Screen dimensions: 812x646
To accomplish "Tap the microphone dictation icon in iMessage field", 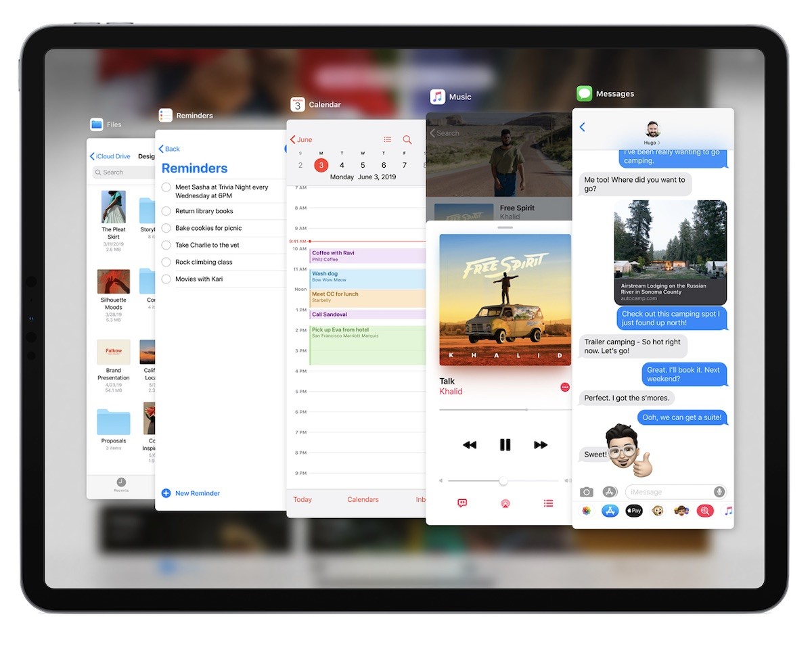I will coord(719,492).
